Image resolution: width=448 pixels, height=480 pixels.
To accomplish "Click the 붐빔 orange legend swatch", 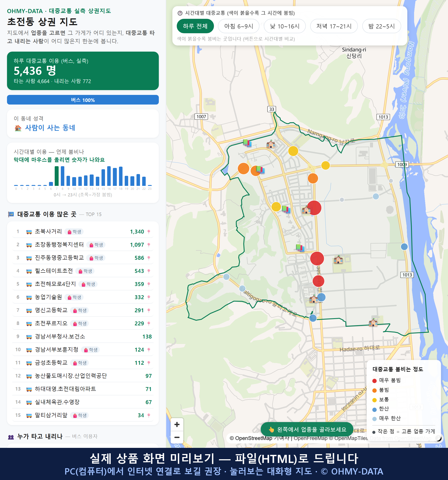I will pos(374,390).
